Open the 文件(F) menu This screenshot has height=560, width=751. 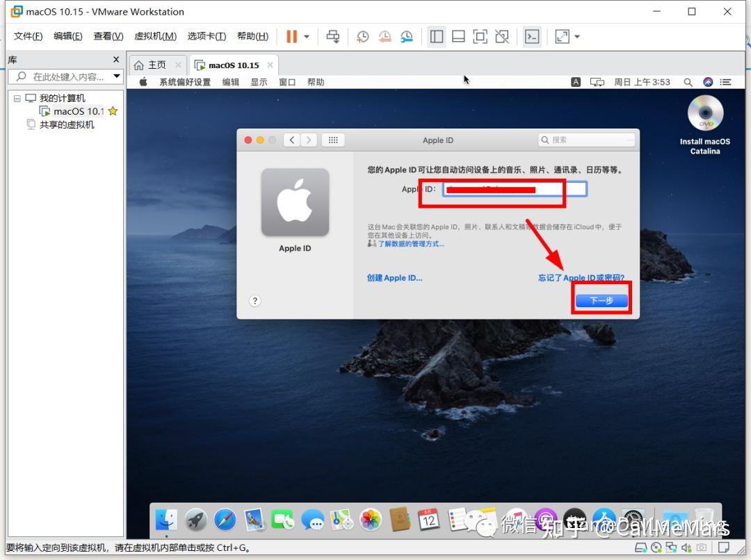28,36
